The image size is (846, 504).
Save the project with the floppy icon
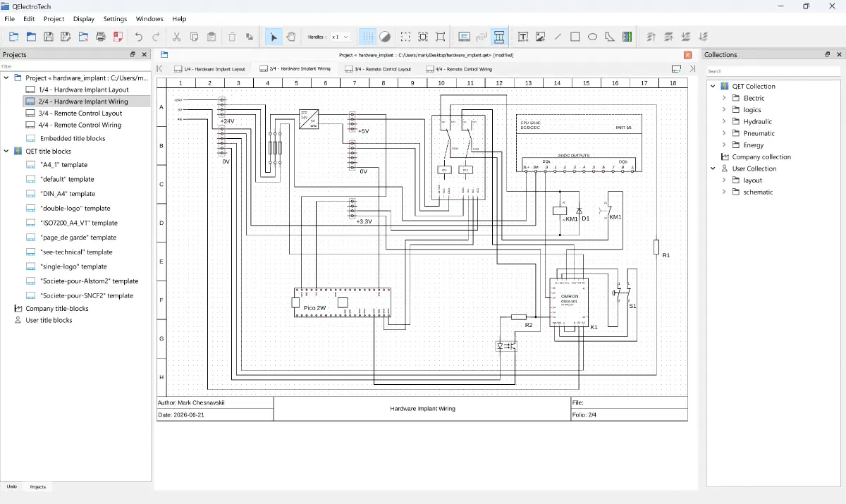[x=49, y=37]
